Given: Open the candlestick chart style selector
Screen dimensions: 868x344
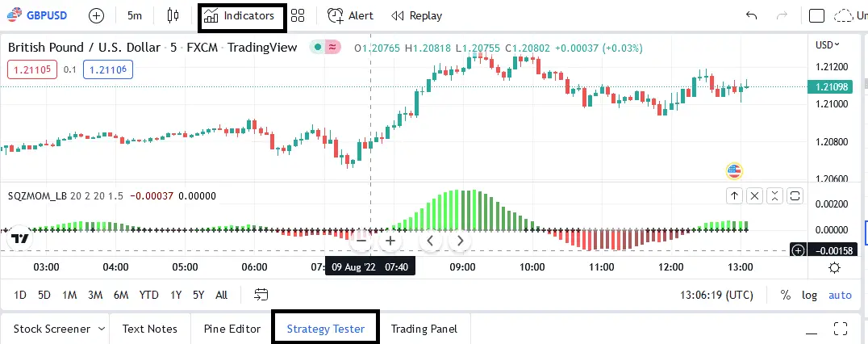Looking at the screenshot, I should coord(173,15).
